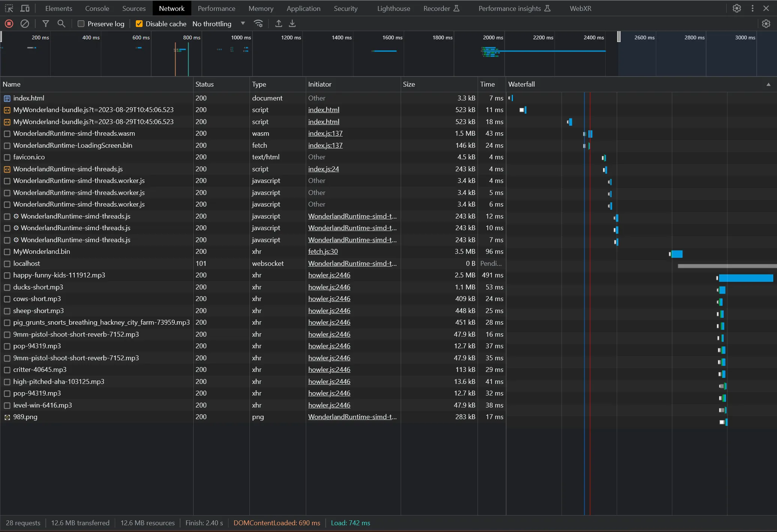
Task: Select inspect element tool
Action: [9, 8]
